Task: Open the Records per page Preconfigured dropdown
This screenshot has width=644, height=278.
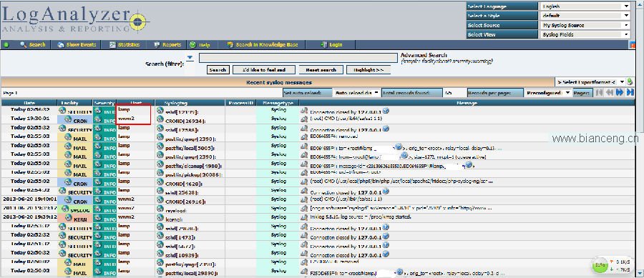Action: pyautogui.click(x=548, y=93)
